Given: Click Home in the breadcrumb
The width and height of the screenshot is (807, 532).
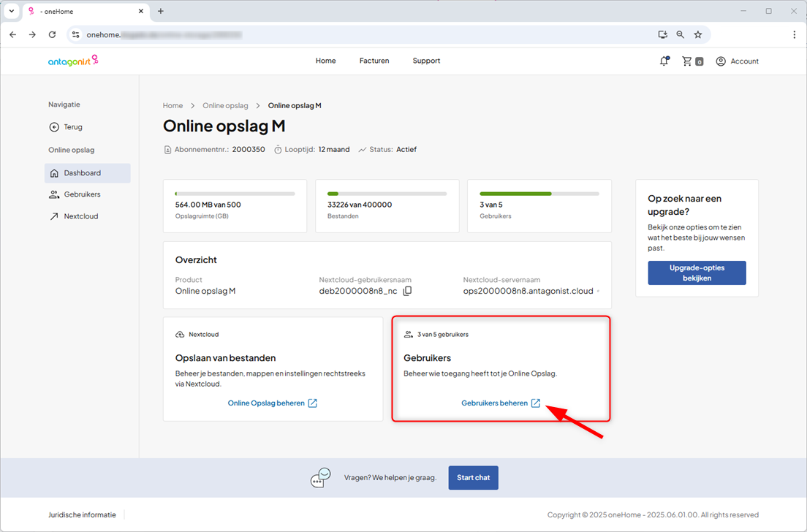Looking at the screenshot, I should tap(173, 105).
